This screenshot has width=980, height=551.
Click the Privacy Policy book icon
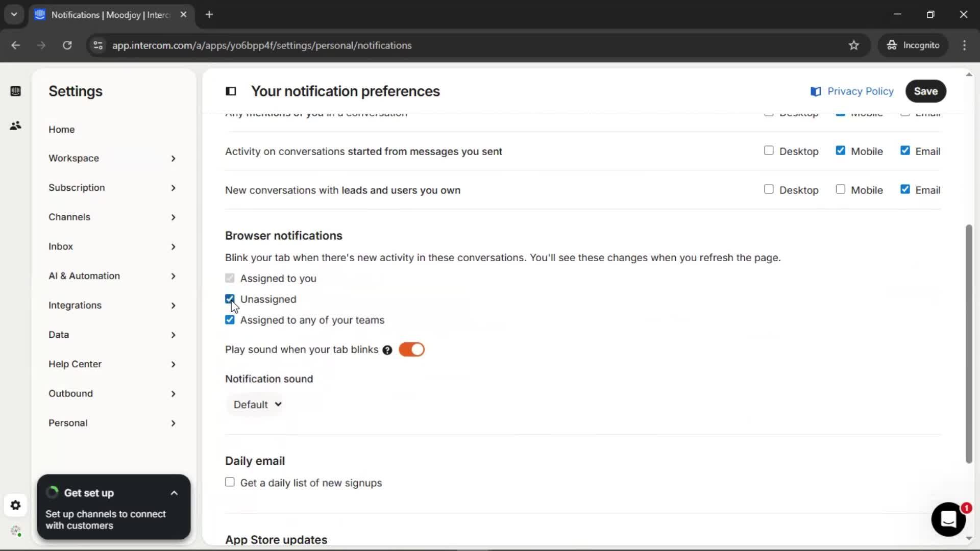(x=816, y=91)
